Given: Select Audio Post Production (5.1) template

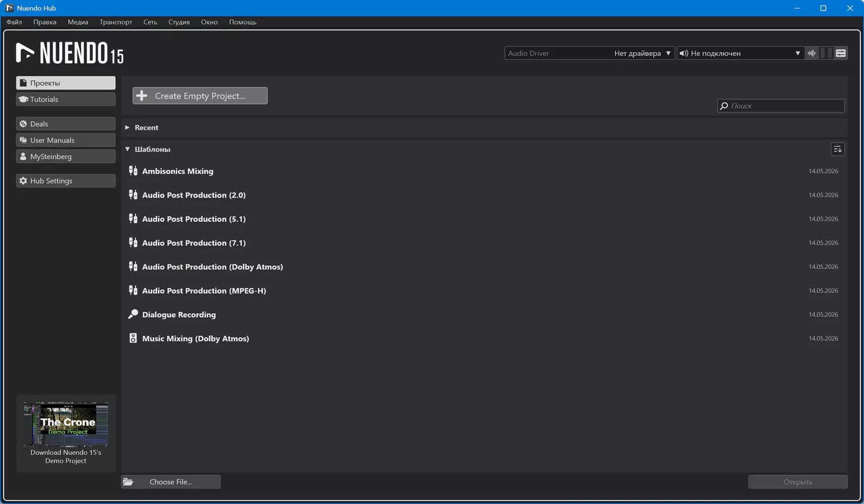Looking at the screenshot, I should coord(484,218).
